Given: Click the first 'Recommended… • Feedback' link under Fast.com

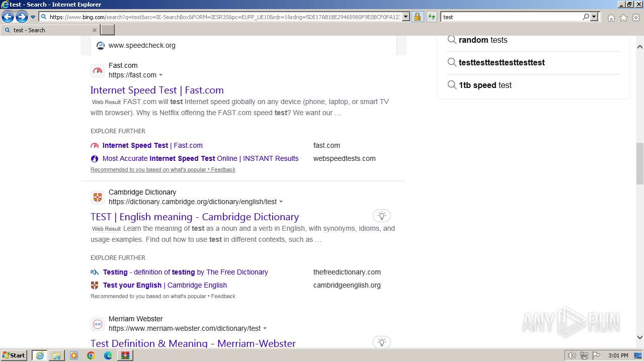Looking at the screenshot, I should (x=163, y=169).
